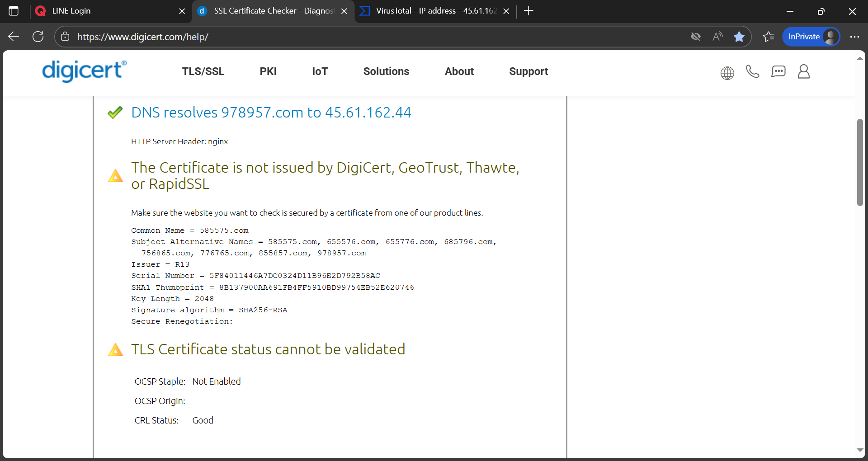Viewport: 868px width, 461px height.
Task: Click the 'Issuer = R13' line
Action: [x=160, y=264]
